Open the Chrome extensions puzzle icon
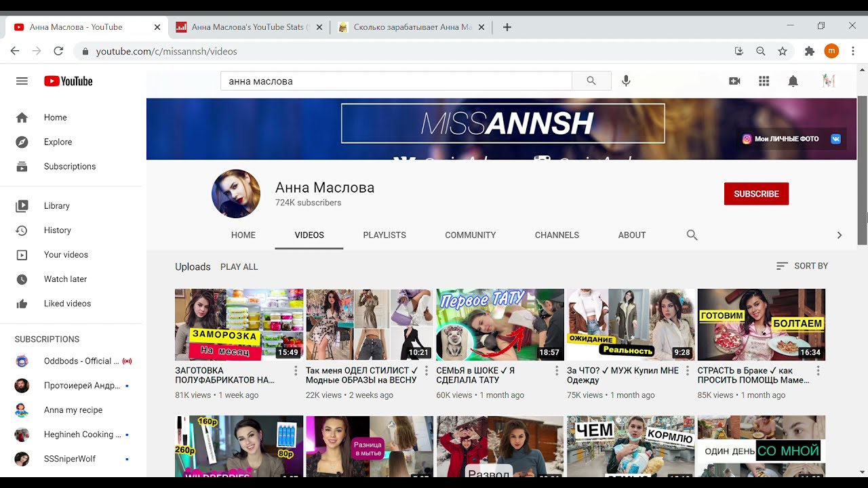Image resolution: width=868 pixels, height=488 pixels. tap(809, 51)
